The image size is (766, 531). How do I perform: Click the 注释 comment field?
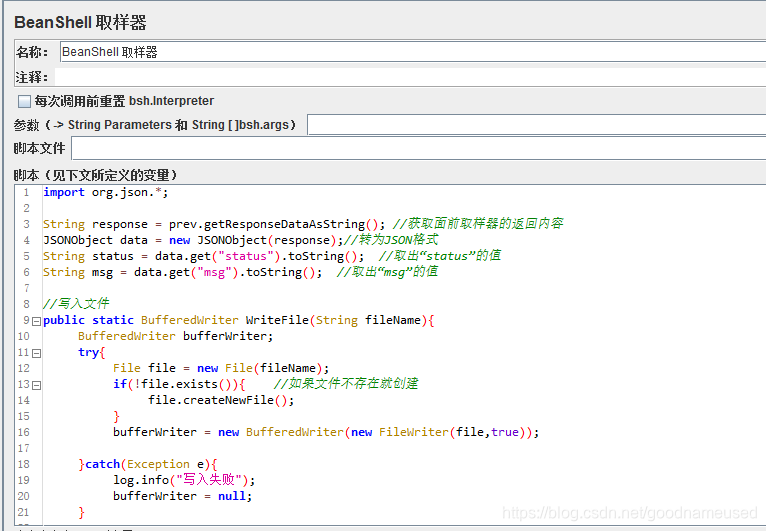point(410,77)
